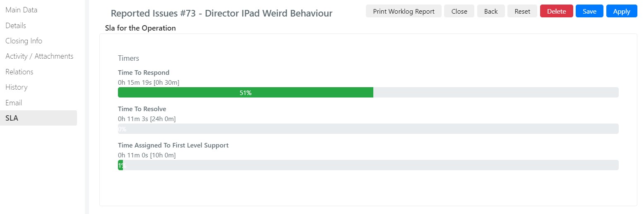Click the Timers section heading
644x214 pixels.
click(128, 58)
